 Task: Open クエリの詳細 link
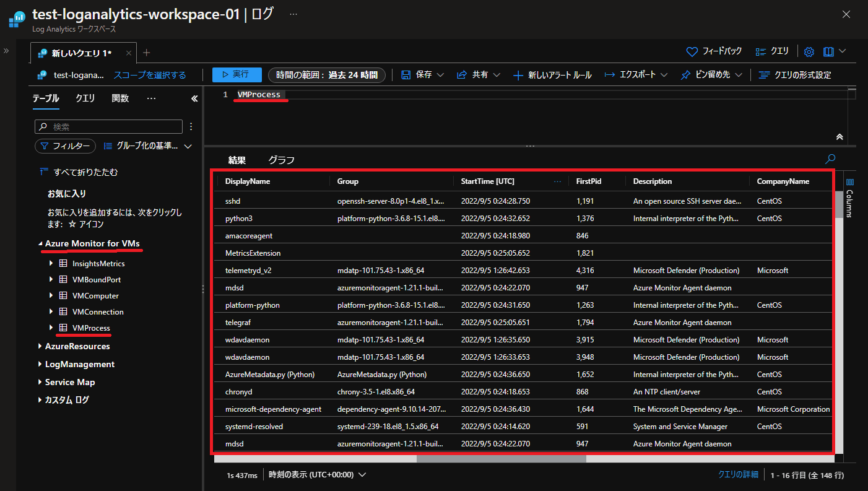coord(738,475)
